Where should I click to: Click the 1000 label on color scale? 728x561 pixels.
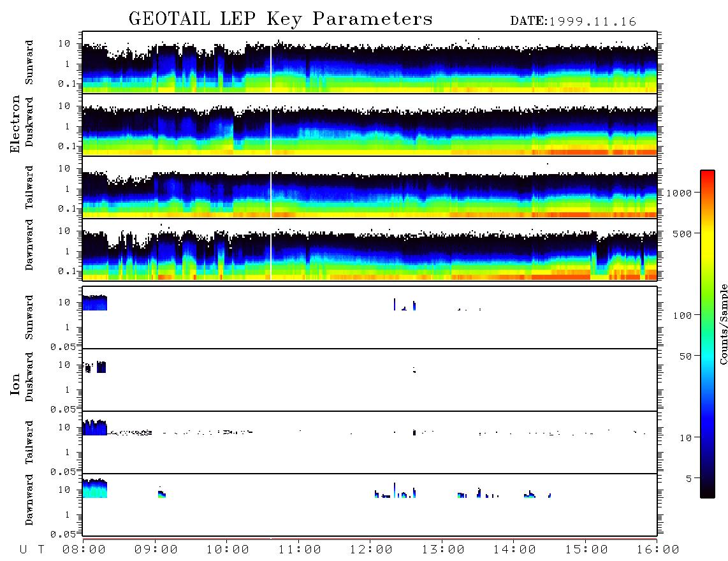pyautogui.click(x=680, y=193)
